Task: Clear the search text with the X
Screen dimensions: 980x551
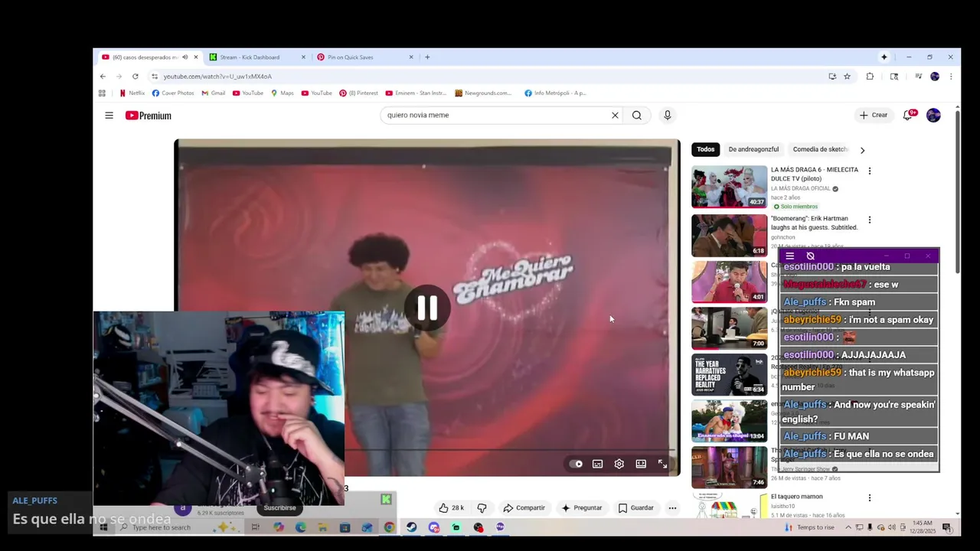Action: tap(614, 116)
